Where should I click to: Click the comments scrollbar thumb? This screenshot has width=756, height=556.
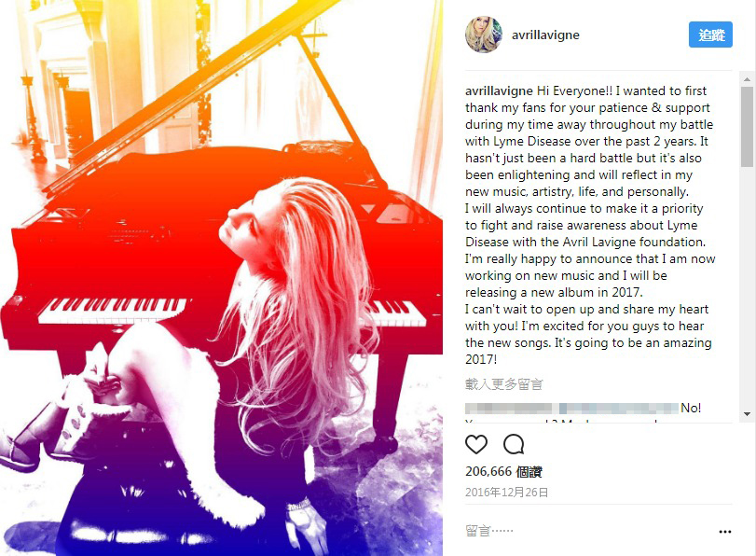click(x=747, y=127)
